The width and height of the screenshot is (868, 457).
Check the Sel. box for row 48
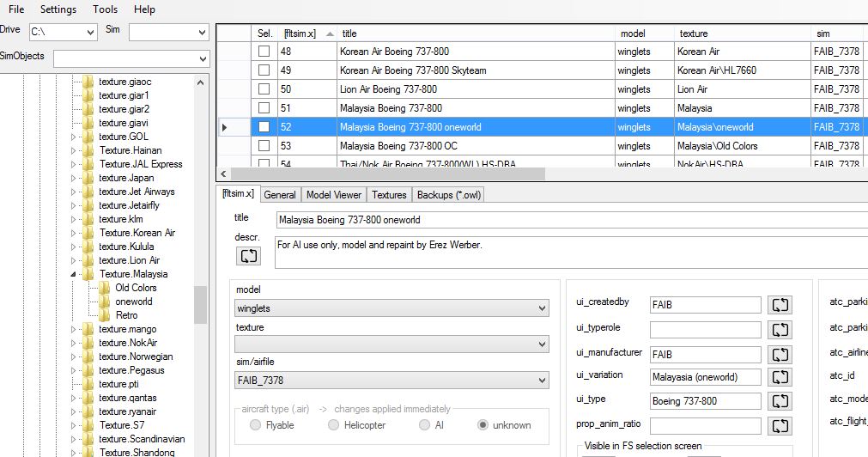264,52
